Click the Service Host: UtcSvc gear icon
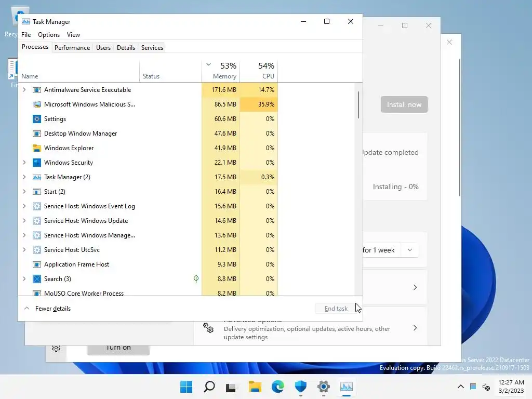 (x=37, y=250)
